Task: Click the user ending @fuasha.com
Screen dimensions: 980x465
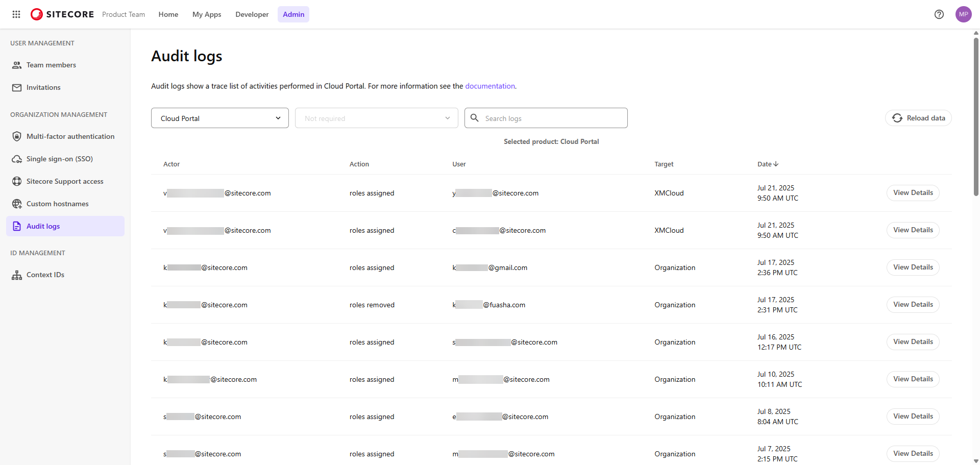Action: coord(489,305)
